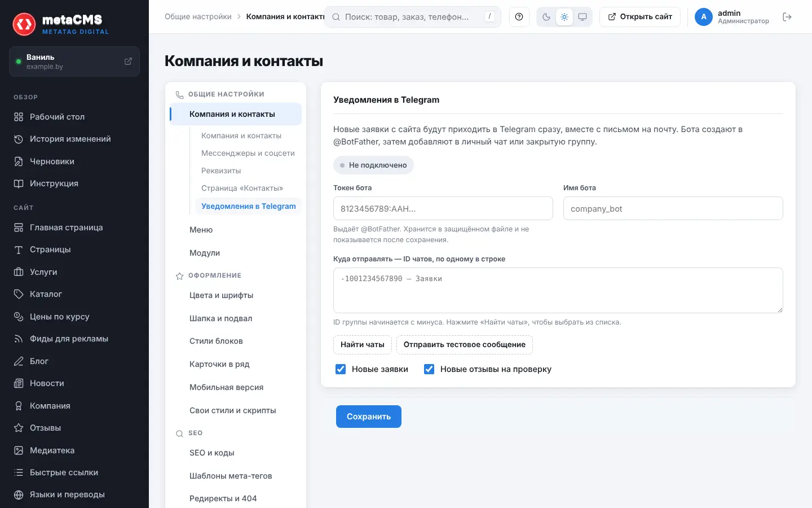Focus the Имя бота input field
Screen dimensions: 812x508
pyautogui.click(x=673, y=208)
